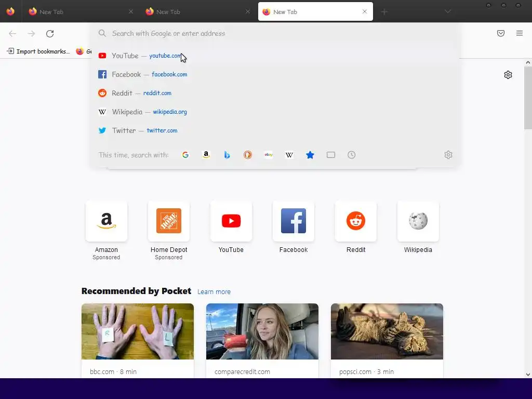The image size is (532, 399).
Task: Close the first New Tab
Action: pyautogui.click(x=131, y=12)
